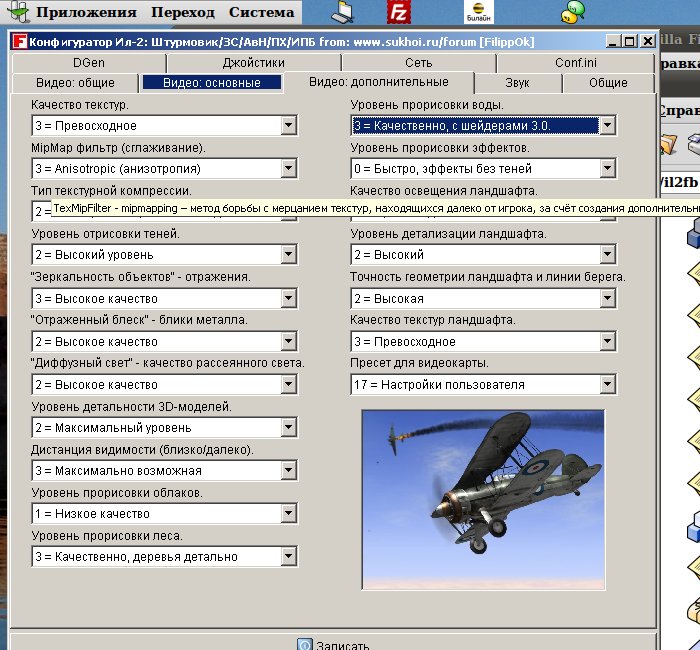The image size is (700, 650).
Task: Open the Приложения menu
Action: (86, 12)
